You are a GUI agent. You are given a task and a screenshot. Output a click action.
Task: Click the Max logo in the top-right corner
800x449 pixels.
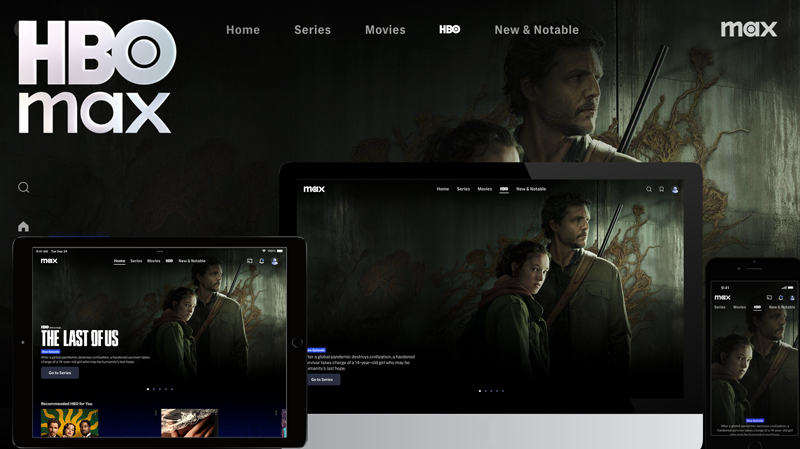tap(749, 29)
